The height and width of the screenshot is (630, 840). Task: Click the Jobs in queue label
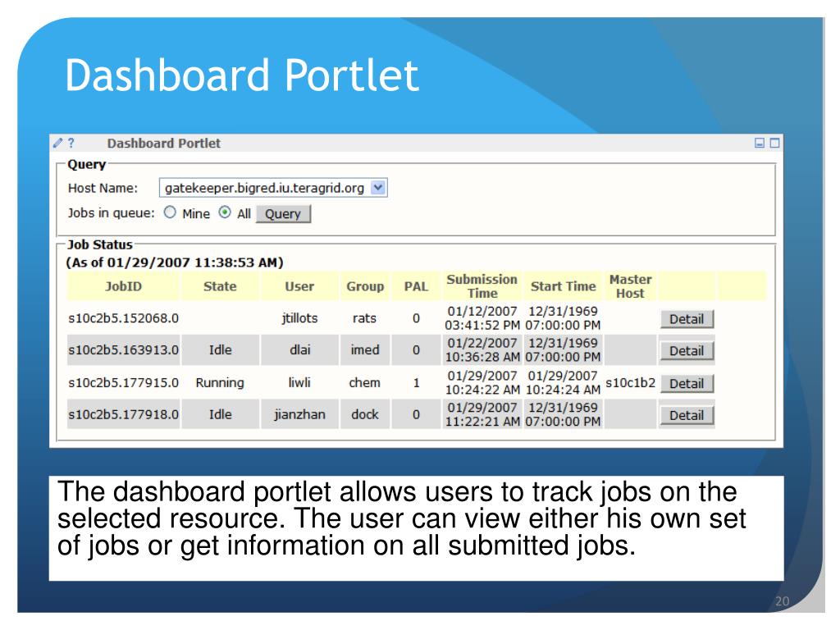[111, 213]
